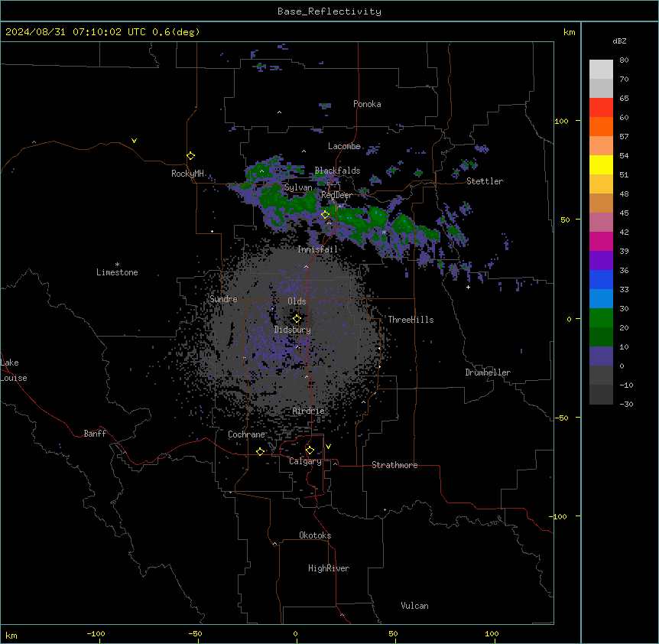Viewport: 659px width, 644px height.
Task: Click the Strathmore label
Action: (394, 465)
